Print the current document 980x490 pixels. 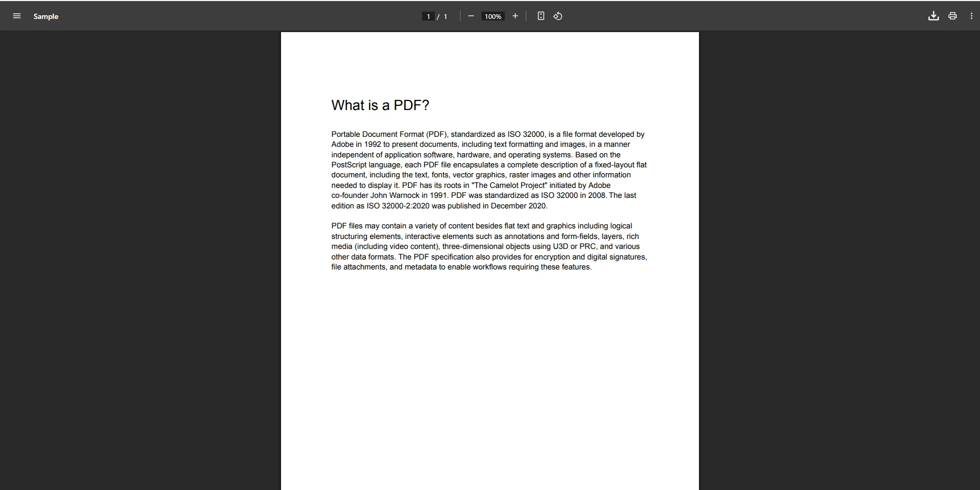pyautogui.click(x=952, y=16)
